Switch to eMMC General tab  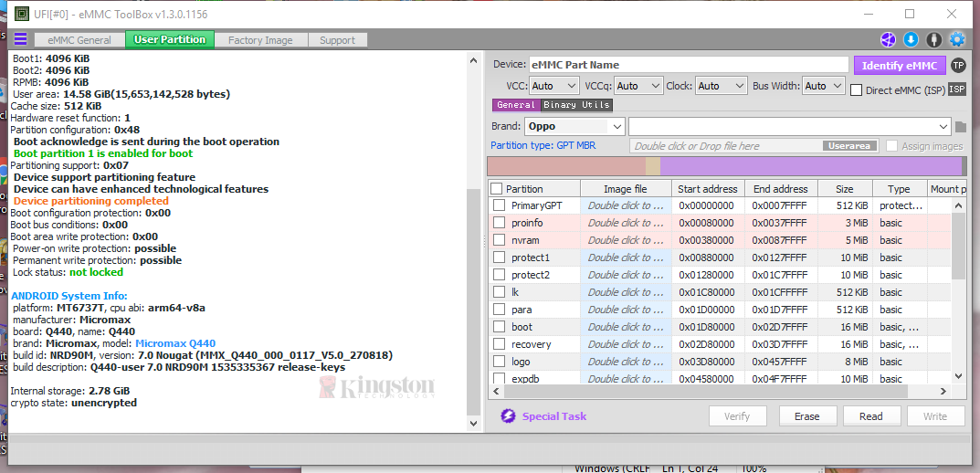point(79,40)
